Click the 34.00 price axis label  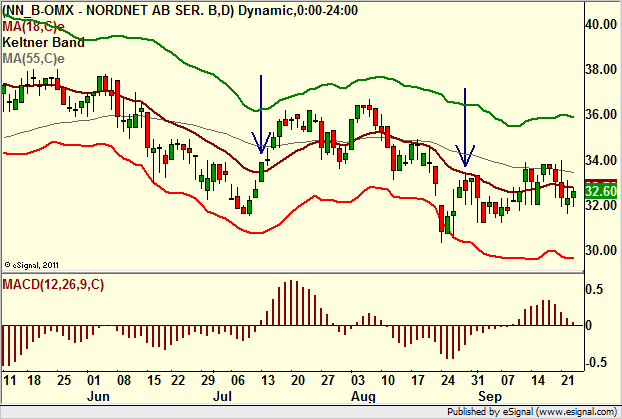tap(601, 161)
